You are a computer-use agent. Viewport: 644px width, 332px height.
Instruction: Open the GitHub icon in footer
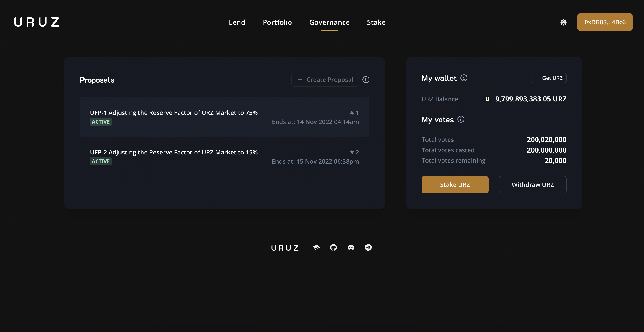tap(333, 247)
